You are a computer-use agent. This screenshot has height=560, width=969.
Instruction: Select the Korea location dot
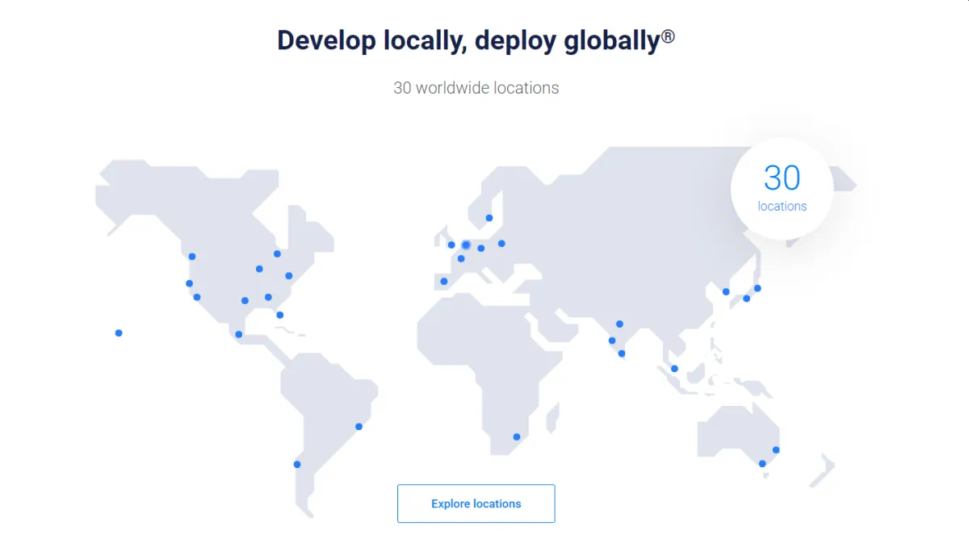pos(726,291)
